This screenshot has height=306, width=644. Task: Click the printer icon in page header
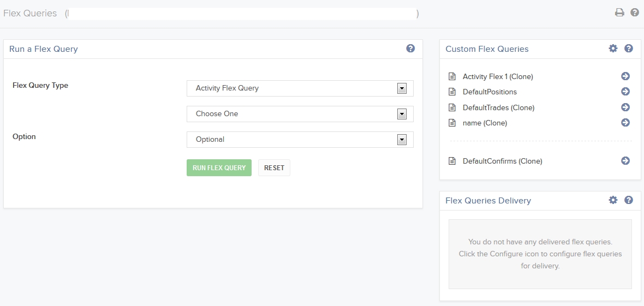pyautogui.click(x=619, y=13)
